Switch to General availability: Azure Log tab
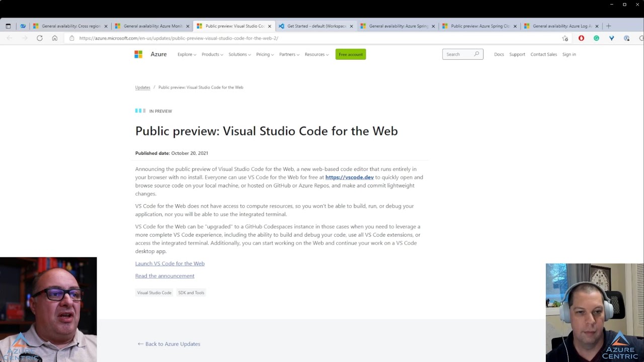644x362 pixels. coord(561,26)
